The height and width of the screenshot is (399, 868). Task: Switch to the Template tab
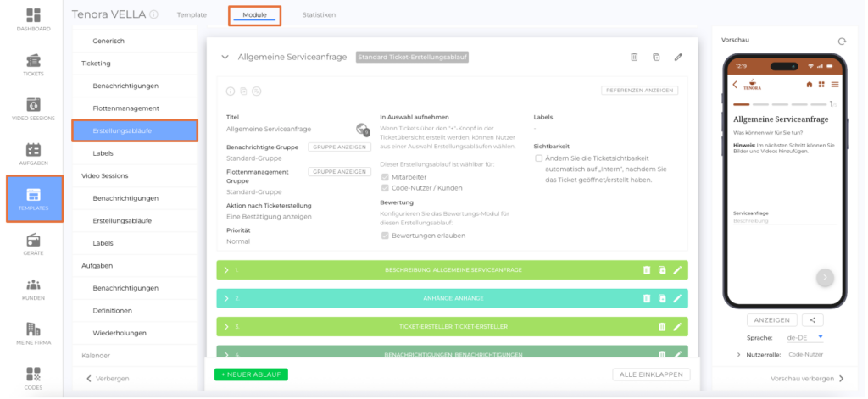pyautogui.click(x=191, y=15)
